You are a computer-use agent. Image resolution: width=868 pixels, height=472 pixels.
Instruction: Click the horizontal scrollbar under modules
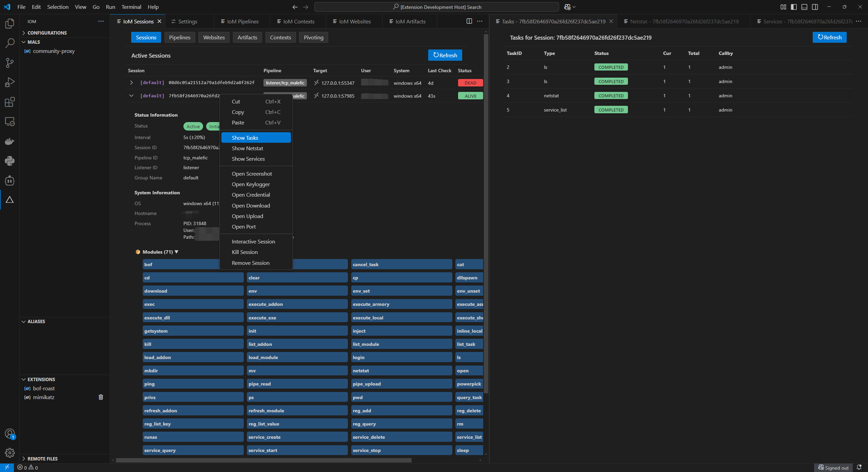(263, 460)
